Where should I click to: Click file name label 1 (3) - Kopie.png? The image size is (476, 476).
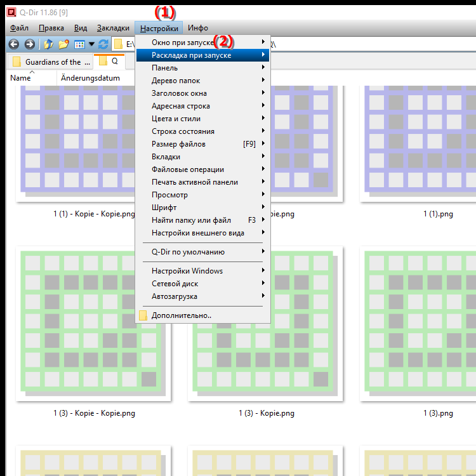(266, 413)
